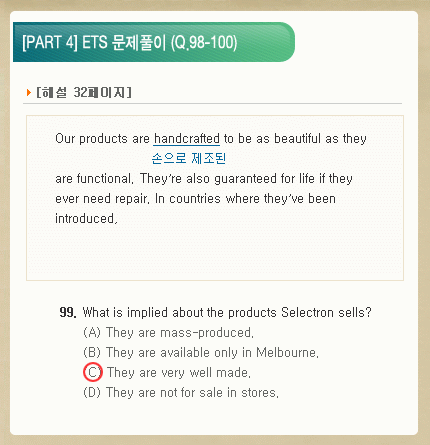
Task: Click question number 99
Action: coord(68,313)
